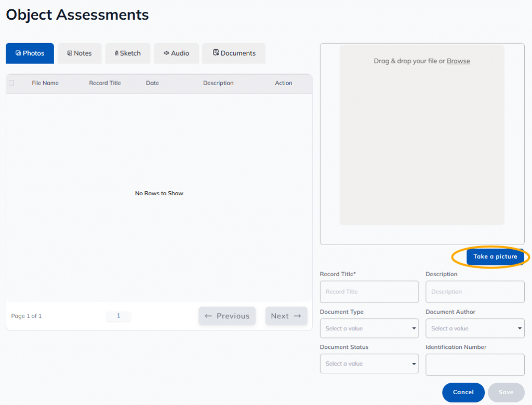Click the Save button
This screenshot has width=532, height=405.
(x=506, y=393)
